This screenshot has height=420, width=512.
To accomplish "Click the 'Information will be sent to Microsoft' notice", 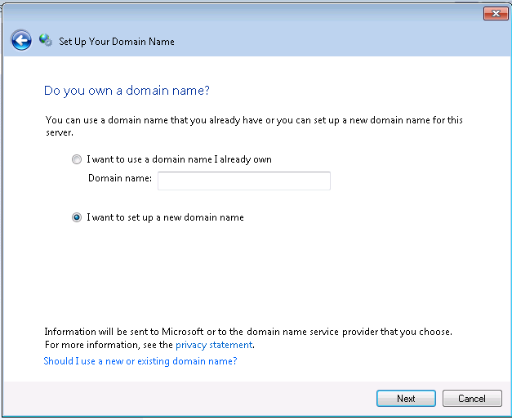I will point(247,332).
